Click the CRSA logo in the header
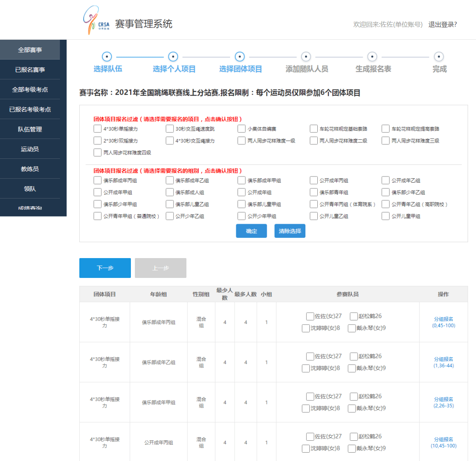Viewport: 476px width, 461px height. point(96,20)
